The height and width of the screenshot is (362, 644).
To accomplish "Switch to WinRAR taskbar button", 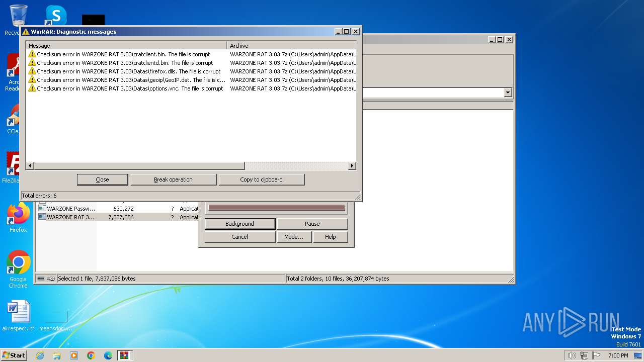I will tap(125, 355).
